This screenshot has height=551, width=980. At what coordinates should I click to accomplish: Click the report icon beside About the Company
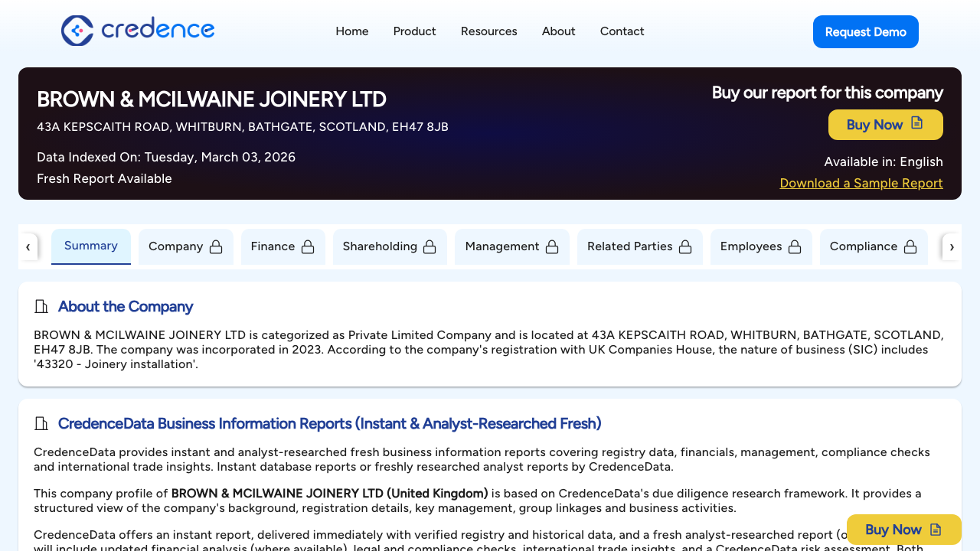pos(41,306)
